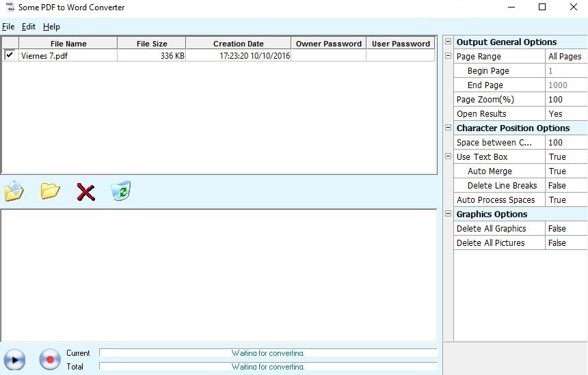Select the Delete Line Breaks property label

[x=502, y=185]
